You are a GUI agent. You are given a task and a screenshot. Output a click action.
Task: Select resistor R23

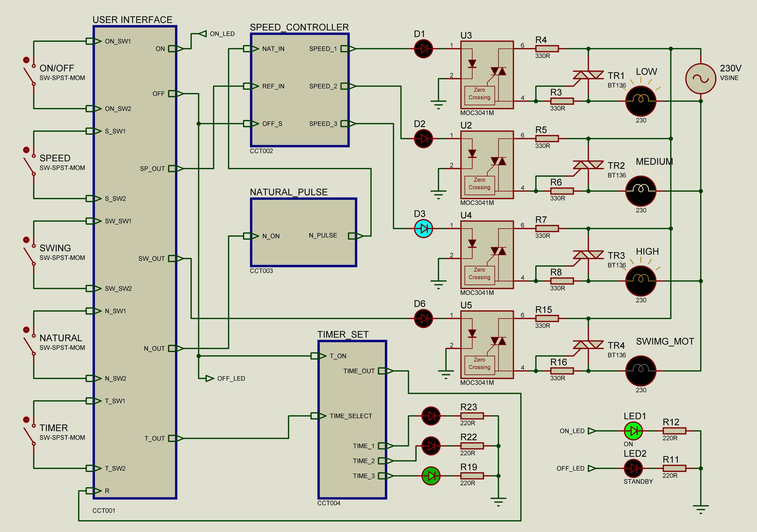[472, 416]
